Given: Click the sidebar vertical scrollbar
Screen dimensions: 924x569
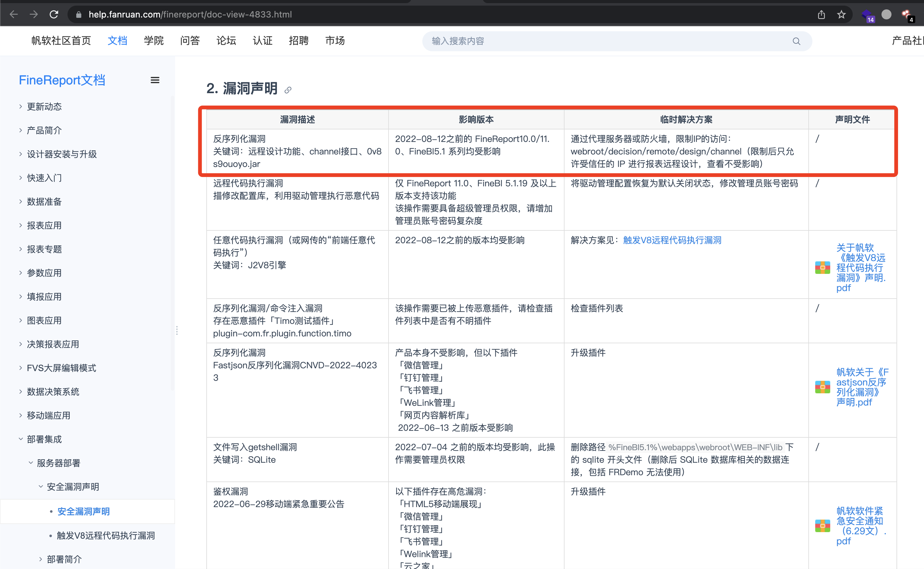Looking at the screenshot, I should click(x=173, y=243).
